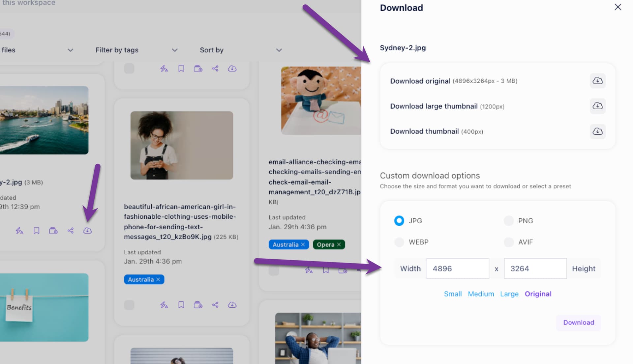
Task: Click bookmark icon on email-alliance card
Action: tap(326, 270)
